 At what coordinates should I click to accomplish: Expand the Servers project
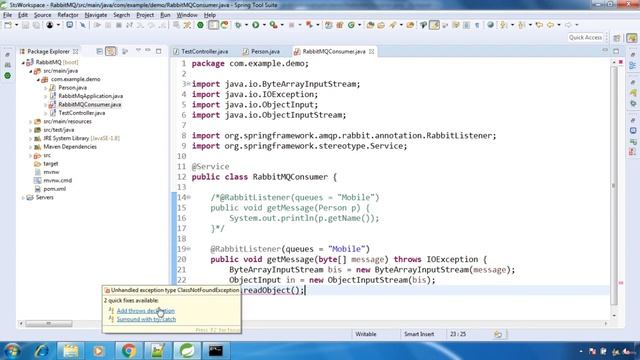pos(23,198)
